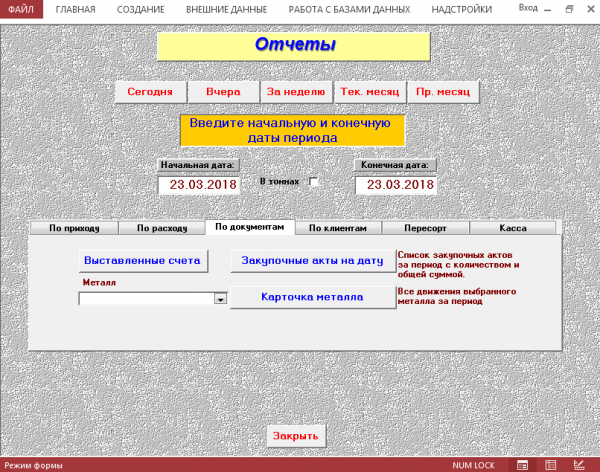Image resolution: width=600 pixels, height=472 pixels.
Task: Select "Введите начальную и конечную даты периода" label
Action: 292,131
